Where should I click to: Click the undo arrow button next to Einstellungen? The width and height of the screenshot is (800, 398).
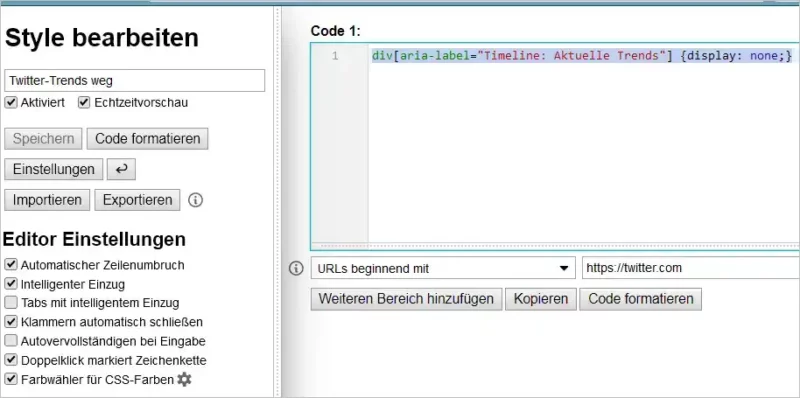121,169
